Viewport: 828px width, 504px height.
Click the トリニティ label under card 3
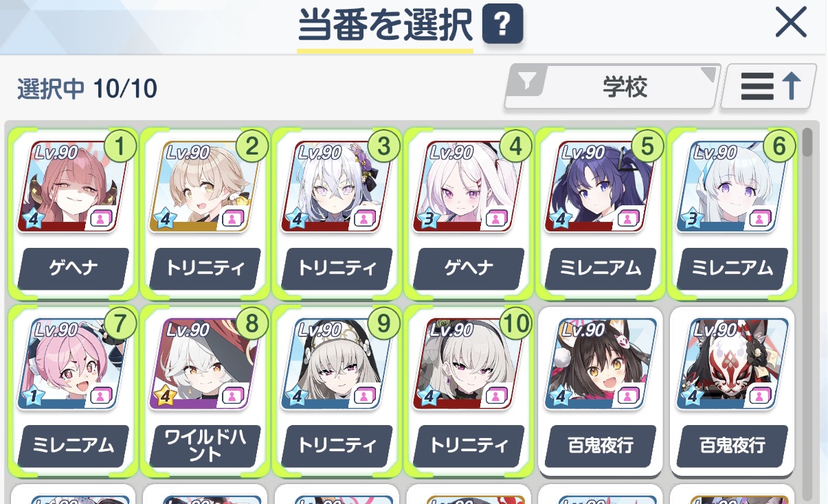(337, 268)
